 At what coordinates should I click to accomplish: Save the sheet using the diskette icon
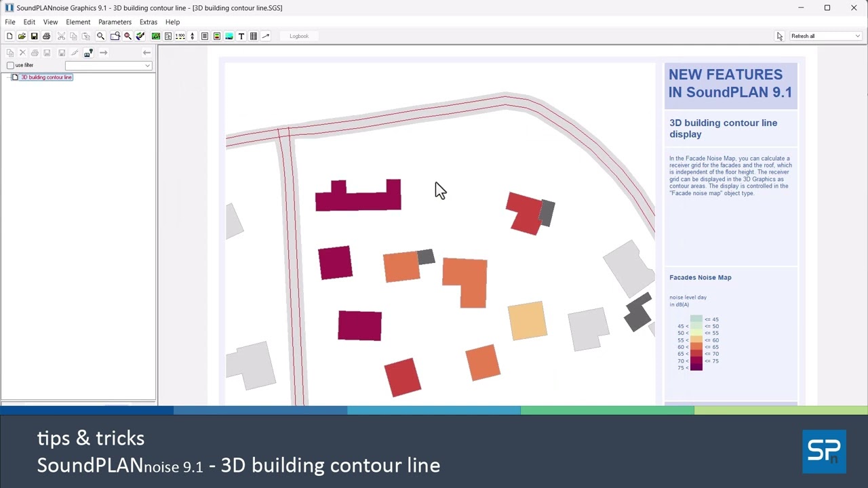[x=34, y=36]
